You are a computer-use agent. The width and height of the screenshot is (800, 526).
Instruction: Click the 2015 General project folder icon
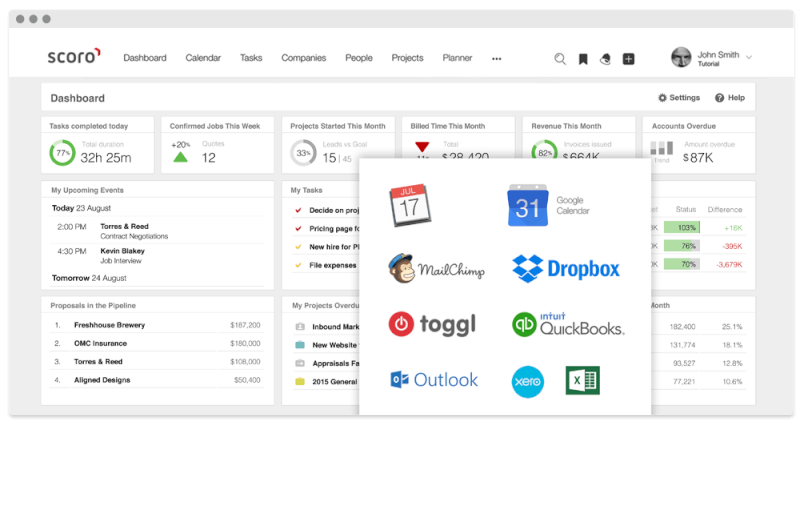[x=300, y=381]
